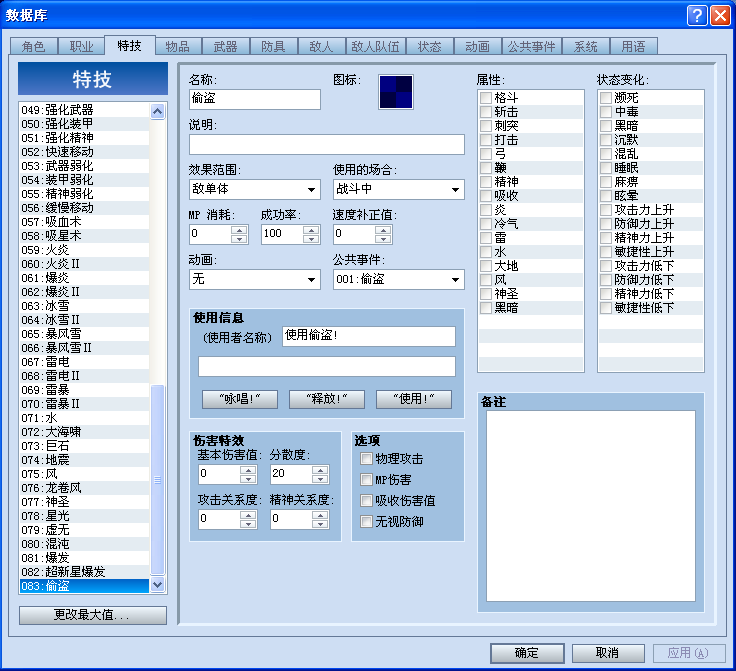Cancel with the 取消 button
The width and height of the screenshot is (736, 671).
[x=608, y=653]
